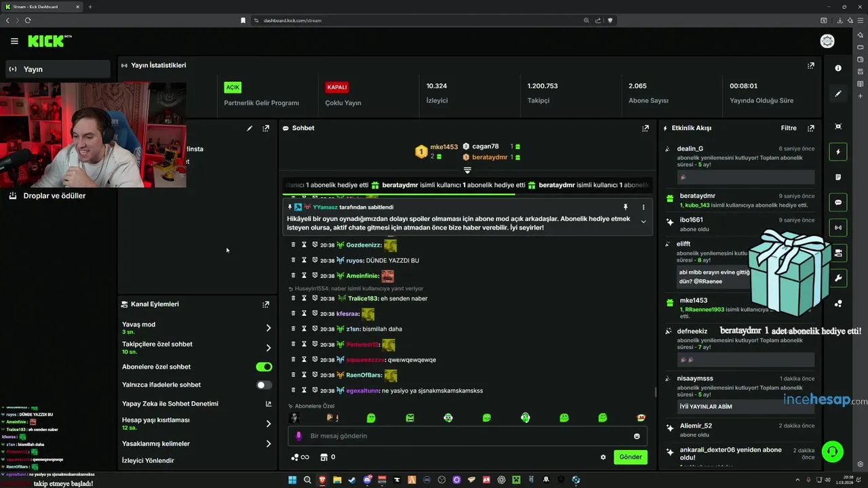Click the info icon in the right sidebar

838,68
